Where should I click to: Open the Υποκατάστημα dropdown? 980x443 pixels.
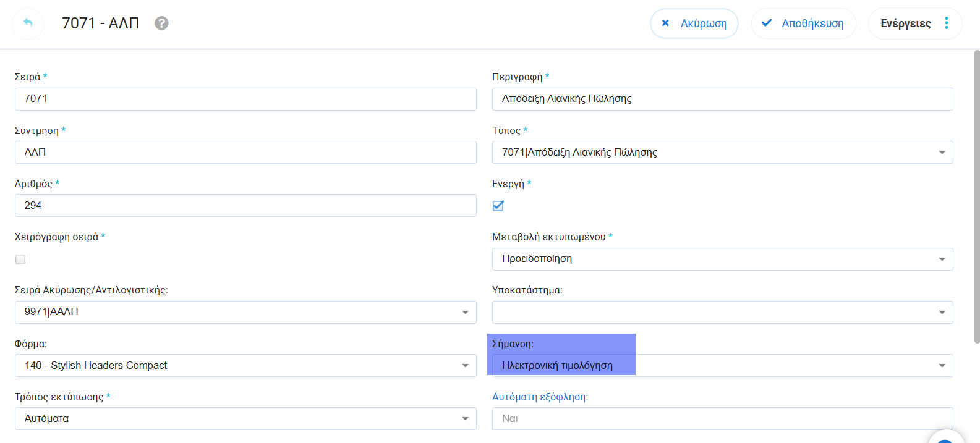coord(941,313)
